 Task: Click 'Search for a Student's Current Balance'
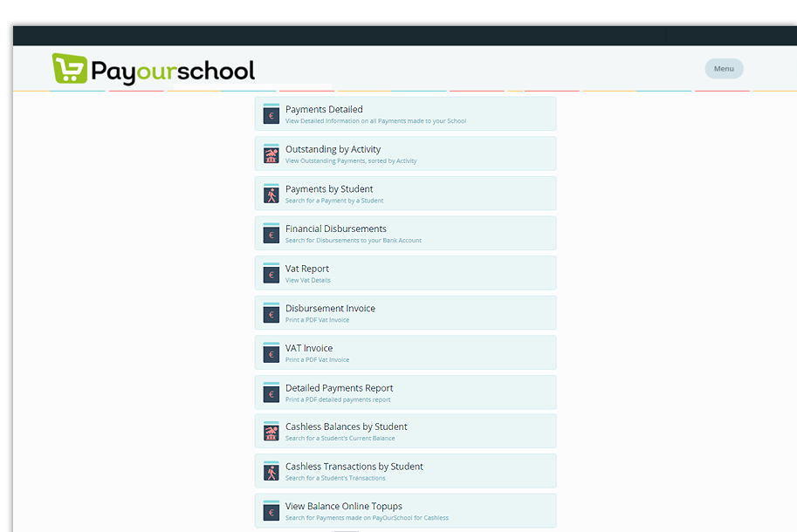point(340,438)
